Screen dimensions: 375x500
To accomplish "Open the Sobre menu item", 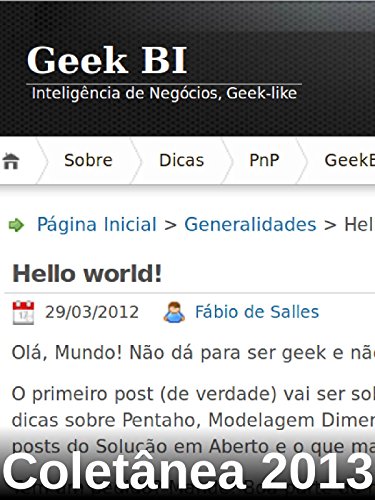I will click(88, 160).
